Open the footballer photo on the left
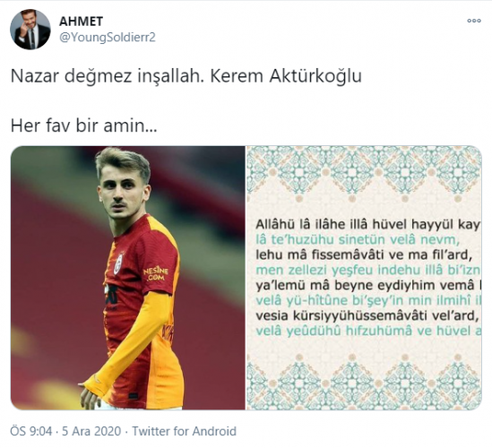 [128, 278]
